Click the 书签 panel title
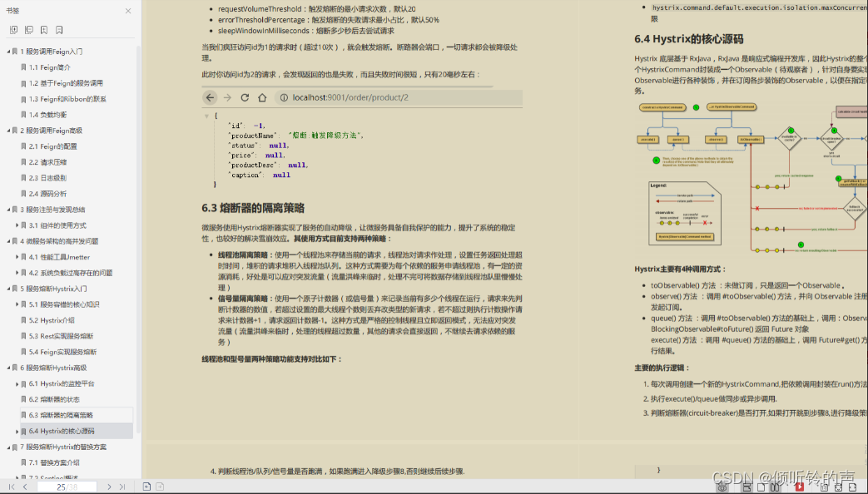The height and width of the screenshot is (494, 868). (x=12, y=11)
